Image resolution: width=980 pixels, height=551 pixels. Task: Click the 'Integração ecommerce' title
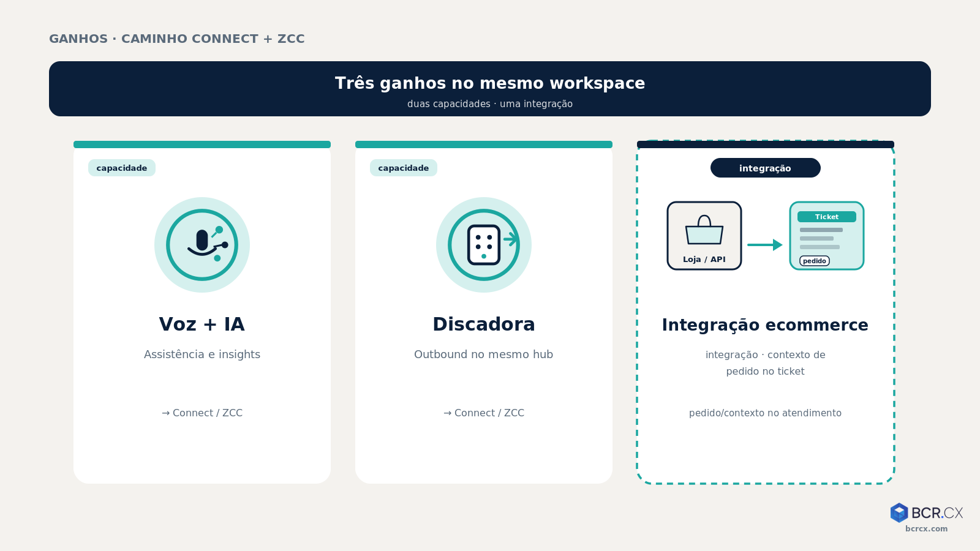766,325
